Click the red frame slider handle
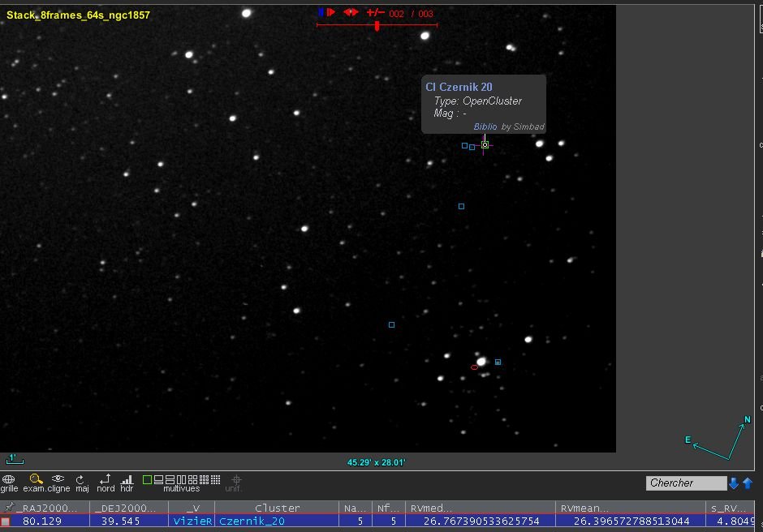Screen dimensions: 763x532 tap(377, 26)
